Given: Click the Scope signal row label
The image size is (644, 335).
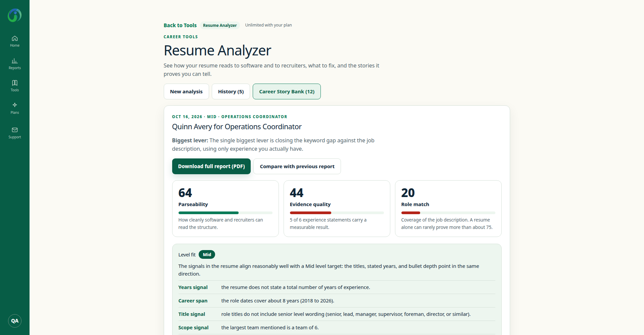Looking at the screenshot, I should tap(193, 328).
